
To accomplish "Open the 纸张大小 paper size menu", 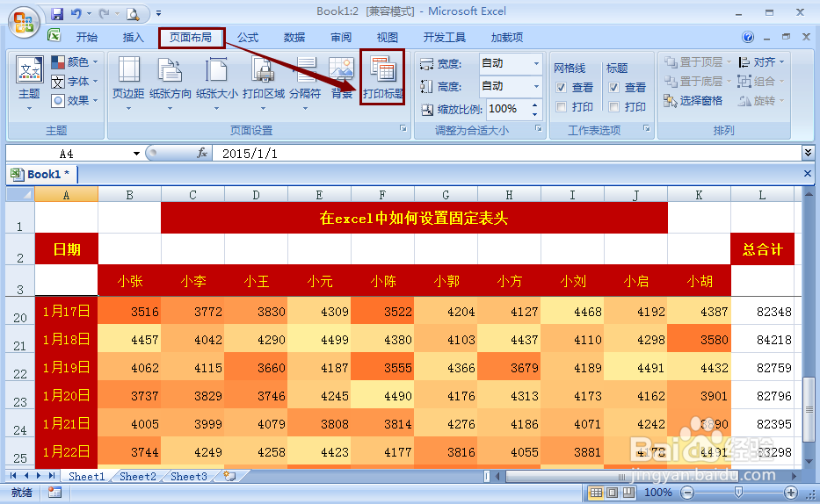I will 216,83.
